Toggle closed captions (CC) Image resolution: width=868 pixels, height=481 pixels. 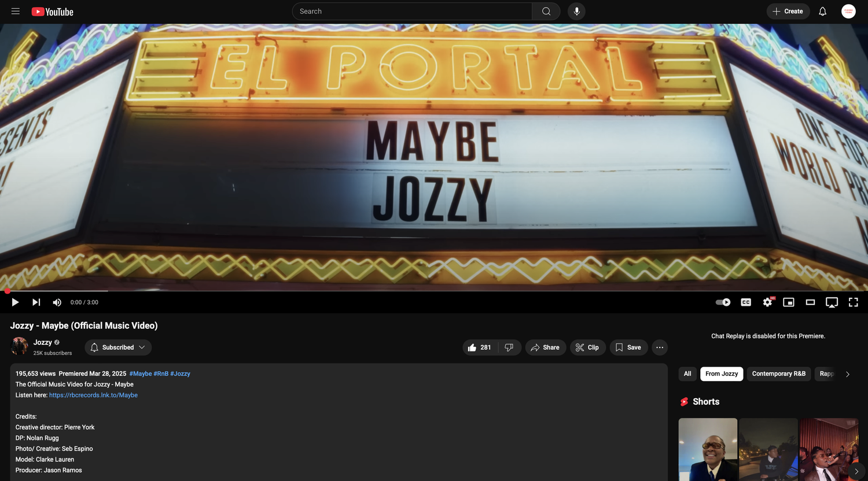tap(746, 302)
